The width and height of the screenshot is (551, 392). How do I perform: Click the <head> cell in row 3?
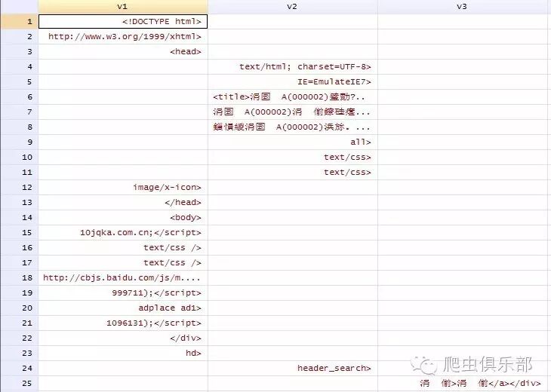[x=122, y=51]
